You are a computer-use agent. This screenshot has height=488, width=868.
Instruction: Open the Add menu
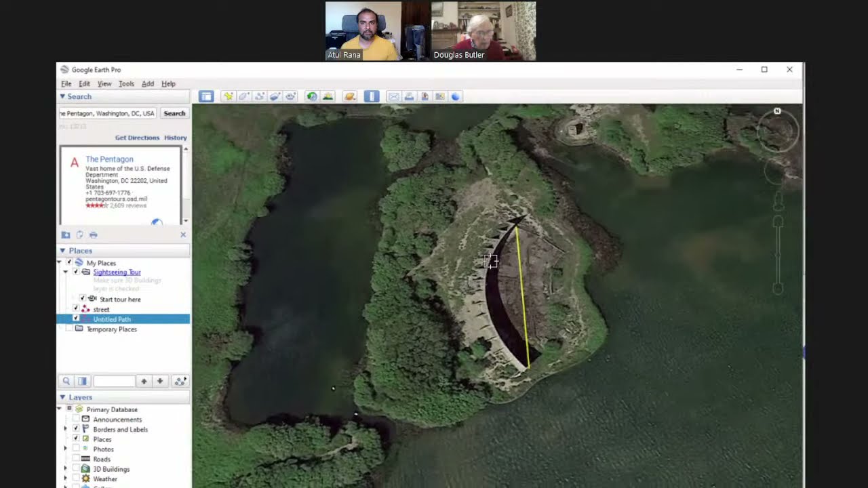(x=148, y=83)
